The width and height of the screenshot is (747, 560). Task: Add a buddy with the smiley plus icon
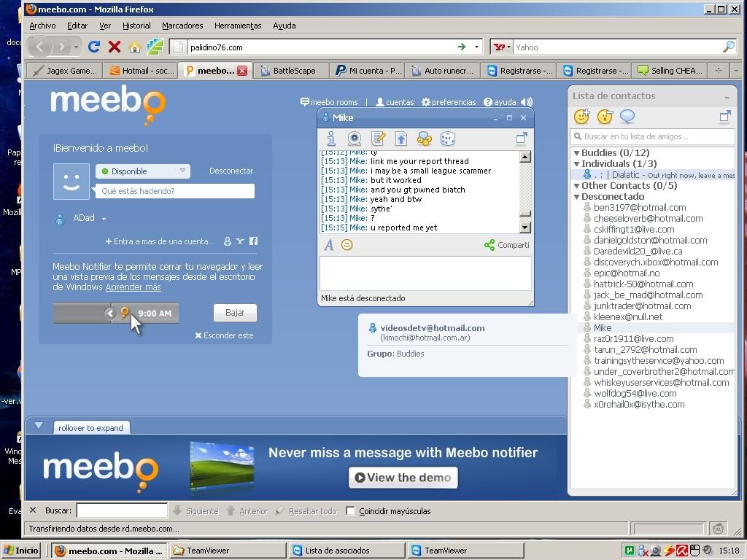[581, 116]
